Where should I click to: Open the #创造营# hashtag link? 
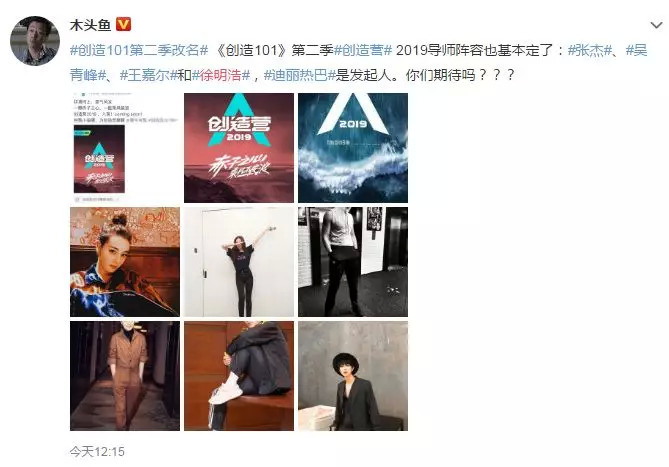point(363,50)
